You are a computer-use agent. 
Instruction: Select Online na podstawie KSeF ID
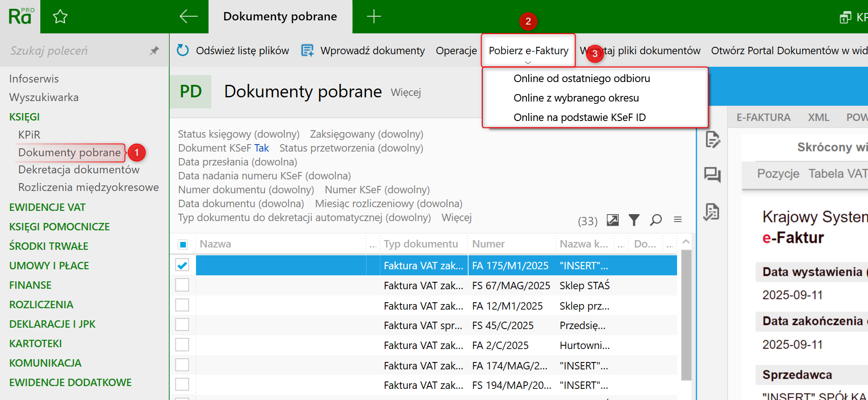[x=580, y=117]
